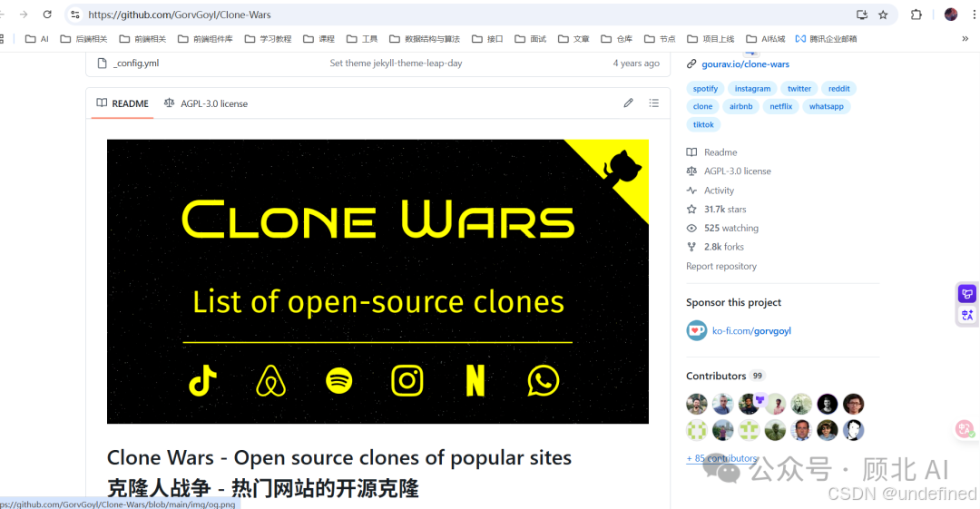This screenshot has height=509, width=980.
Task: Click the address bar URL
Action: tap(180, 15)
